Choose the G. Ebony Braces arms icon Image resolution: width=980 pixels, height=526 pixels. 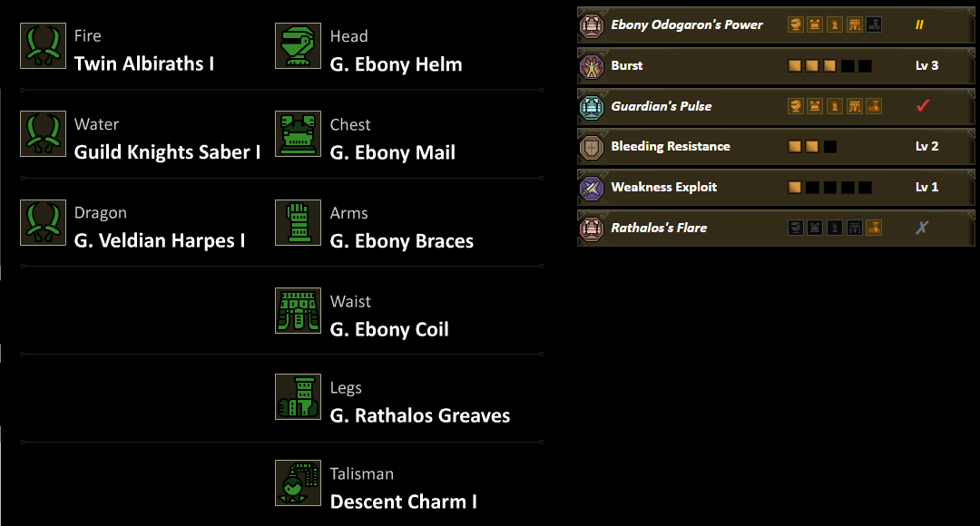tap(298, 223)
